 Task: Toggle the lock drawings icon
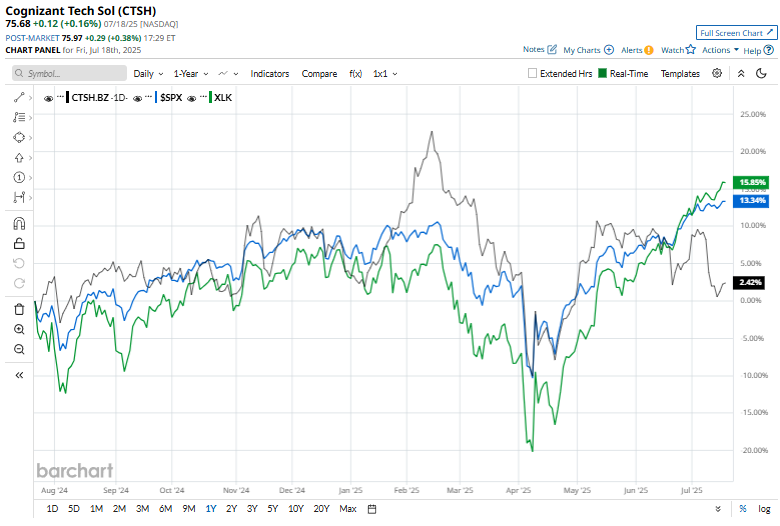[19, 243]
